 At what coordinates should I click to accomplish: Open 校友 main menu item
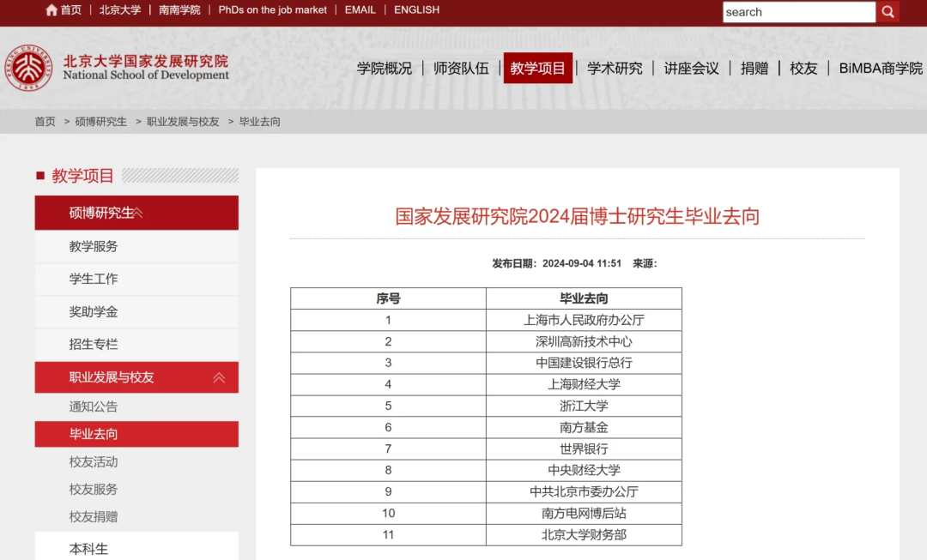(x=803, y=69)
